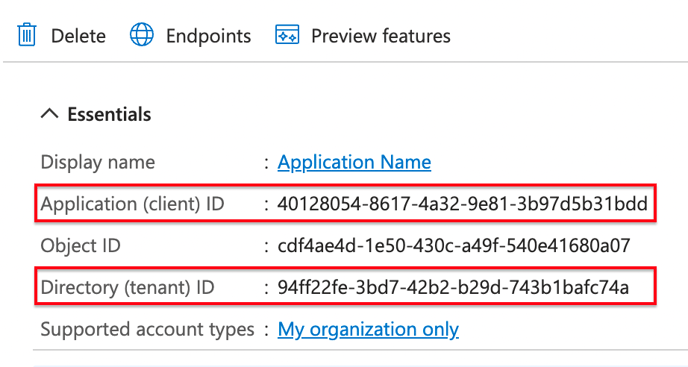
Task: Open the Preview features label
Action: pos(381,36)
